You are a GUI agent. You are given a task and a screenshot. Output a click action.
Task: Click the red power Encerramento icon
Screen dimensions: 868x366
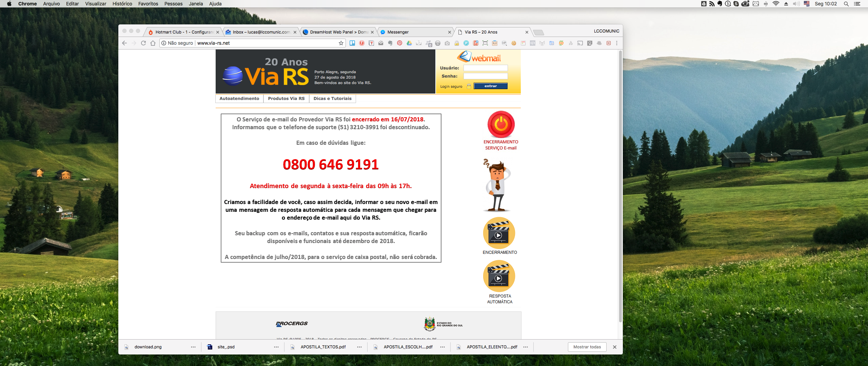tap(501, 124)
